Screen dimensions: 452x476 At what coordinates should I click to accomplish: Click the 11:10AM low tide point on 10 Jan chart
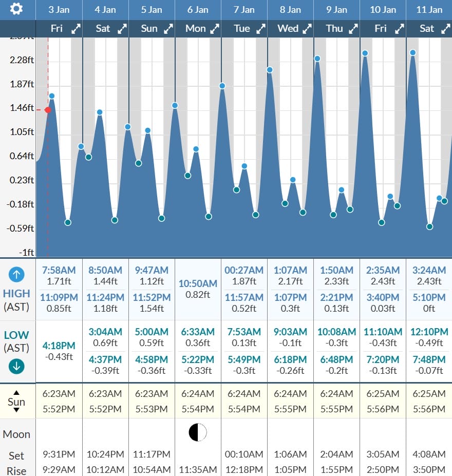[x=382, y=222]
